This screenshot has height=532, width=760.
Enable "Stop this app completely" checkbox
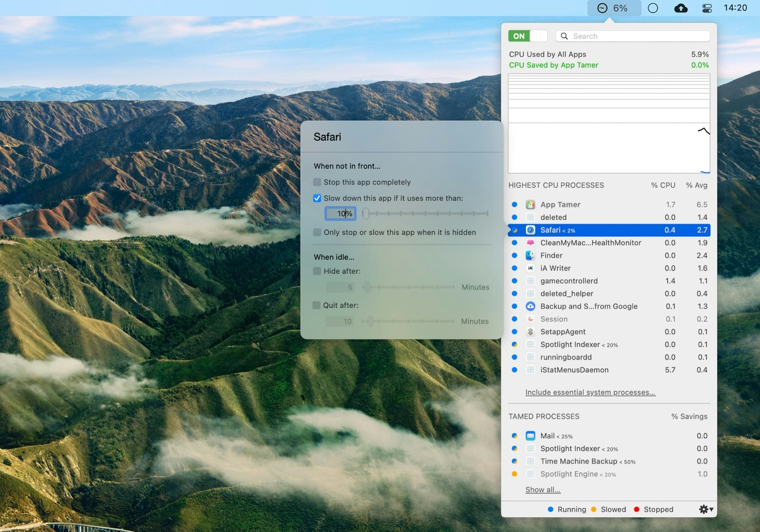click(317, 182)
